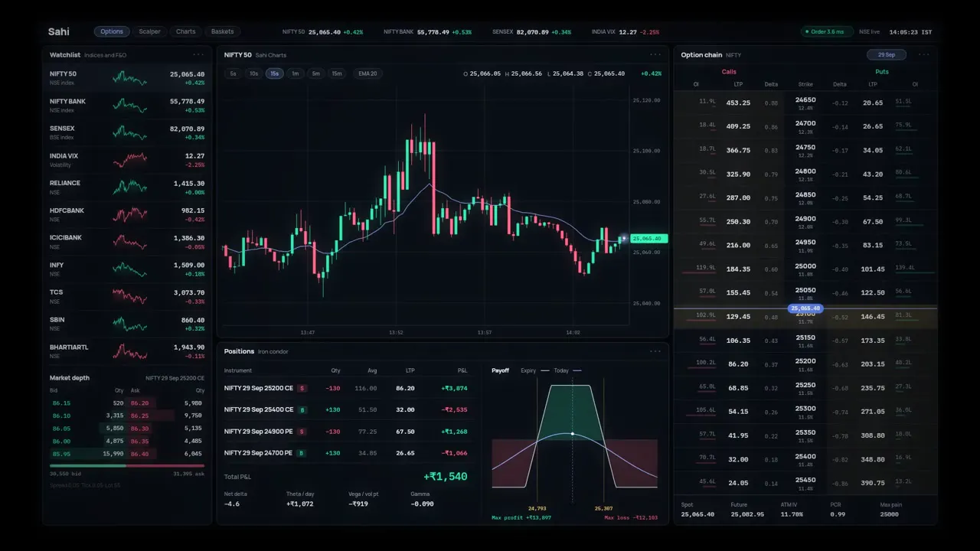
Task: Switch the chart to the 5m timeframe
Action: 315,73
